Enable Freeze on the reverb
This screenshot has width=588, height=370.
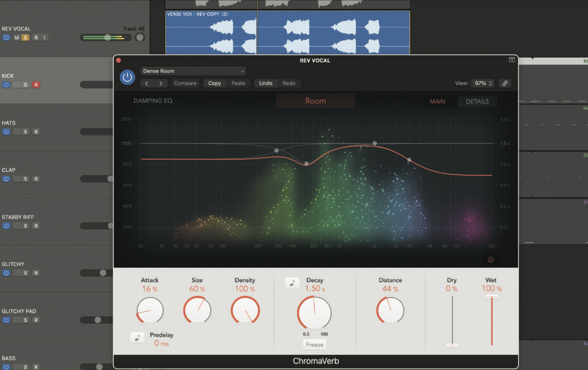(x=314, y=344)
